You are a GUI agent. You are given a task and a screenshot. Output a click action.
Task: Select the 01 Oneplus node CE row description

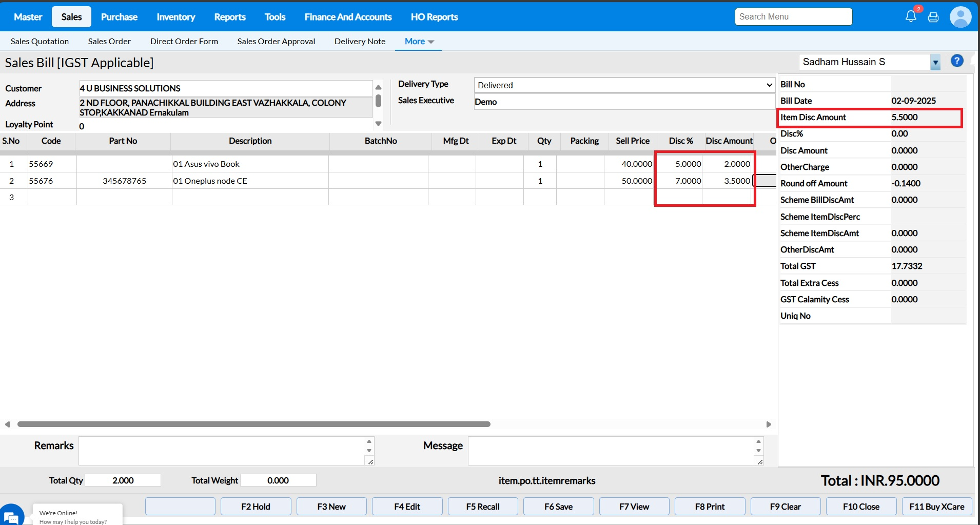(x=249, y=181)
